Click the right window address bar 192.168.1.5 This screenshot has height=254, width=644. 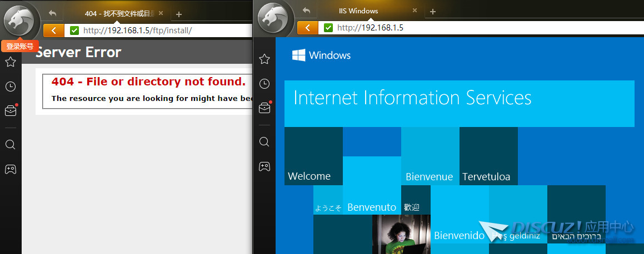[481, 27]
